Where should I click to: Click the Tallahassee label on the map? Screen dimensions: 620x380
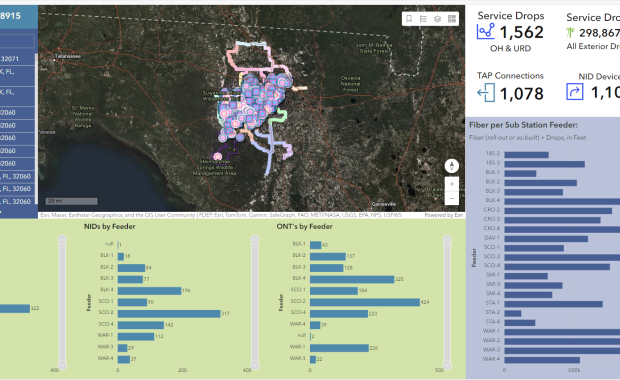coord(68,56)
